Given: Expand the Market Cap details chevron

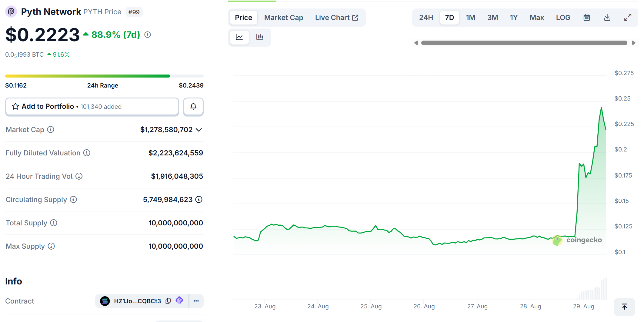Looking at the screenshot, I should (199, 130).
